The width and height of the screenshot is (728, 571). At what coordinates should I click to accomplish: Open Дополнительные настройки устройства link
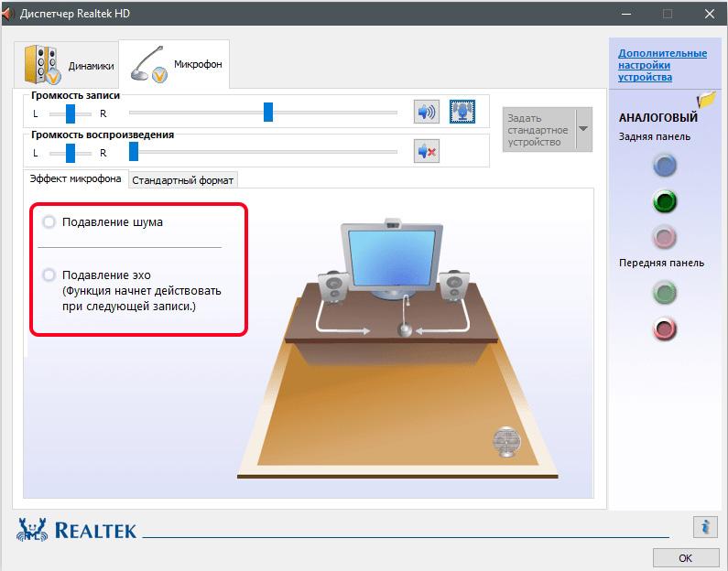coord(662,65)
